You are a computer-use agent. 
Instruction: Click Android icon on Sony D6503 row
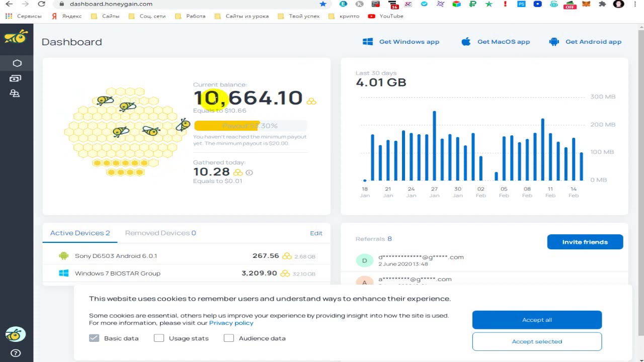[x=63, y=255]
